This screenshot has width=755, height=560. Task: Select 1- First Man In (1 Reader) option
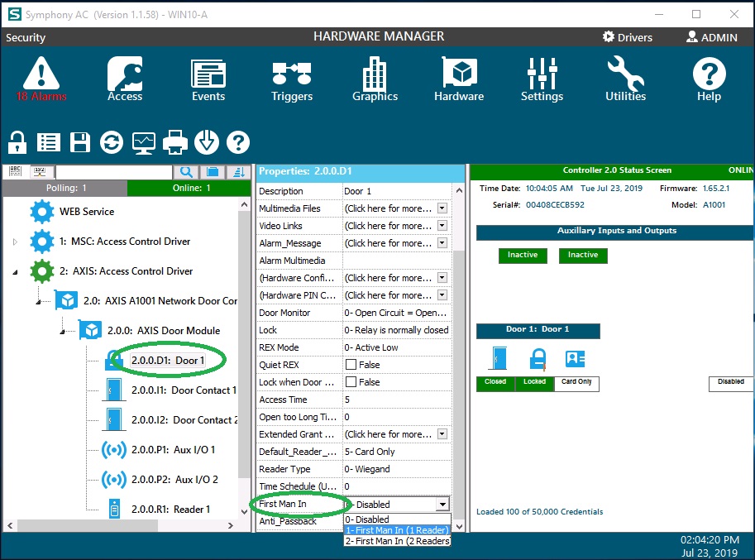tap(397, 530)
